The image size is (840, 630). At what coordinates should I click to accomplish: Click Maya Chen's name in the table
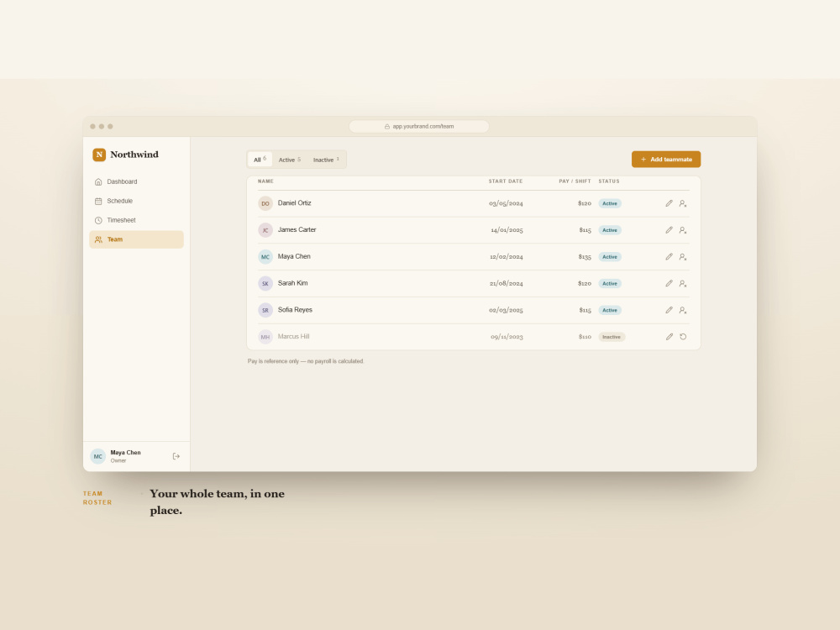tap(294, 256)
